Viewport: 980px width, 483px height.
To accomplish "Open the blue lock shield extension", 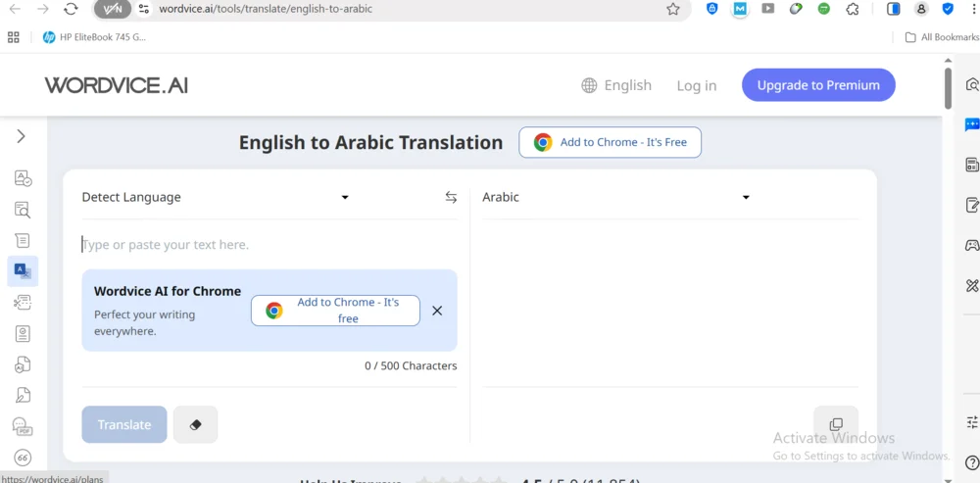I will [x=711, y=9].
